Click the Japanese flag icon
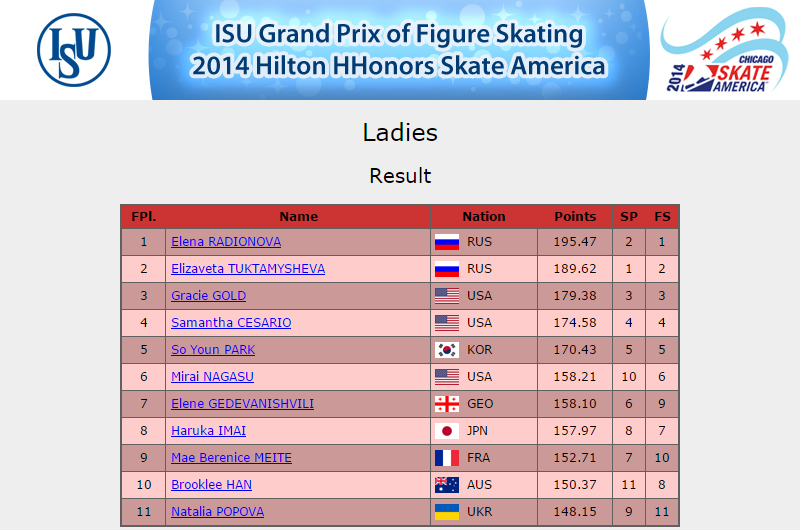The width and height of the screenshot is (800, 530). point(446,431)
